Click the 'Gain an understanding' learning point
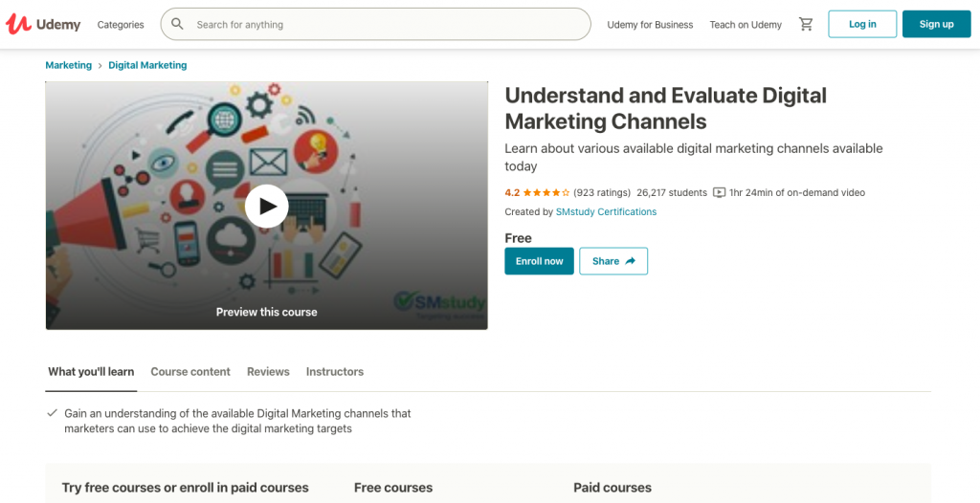The image size is (980, 503). pos(237,421)
